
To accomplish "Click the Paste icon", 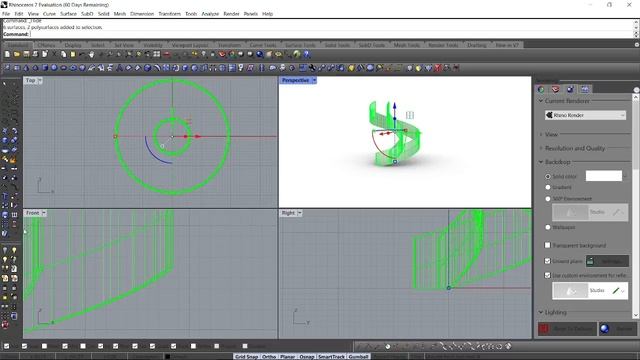I will tap(73, 54).
